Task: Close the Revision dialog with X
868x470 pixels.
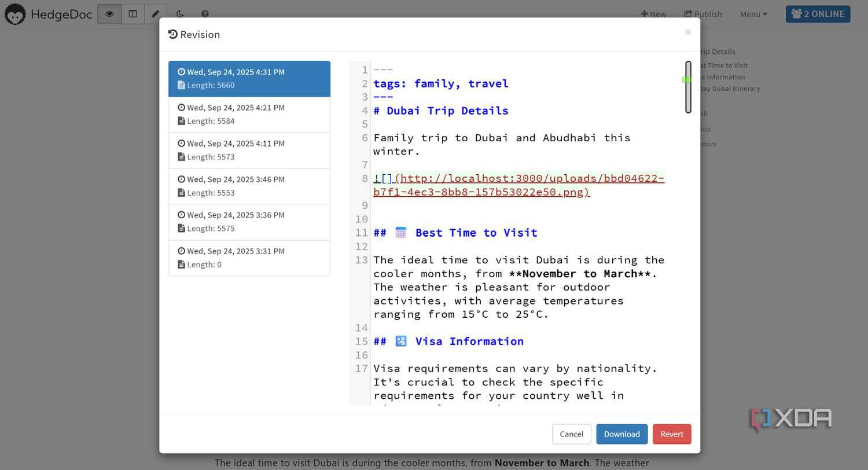Action: [x=687, y=32]
